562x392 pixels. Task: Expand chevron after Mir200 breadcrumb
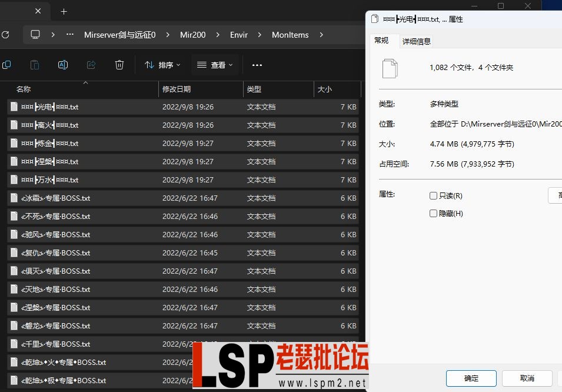pyautogui.click(x=218, y=35)
